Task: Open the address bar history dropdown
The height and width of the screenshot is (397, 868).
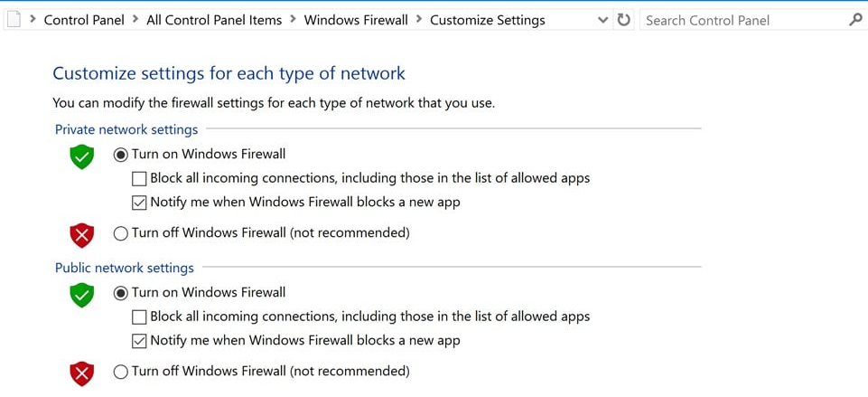Action: point(602,20)
